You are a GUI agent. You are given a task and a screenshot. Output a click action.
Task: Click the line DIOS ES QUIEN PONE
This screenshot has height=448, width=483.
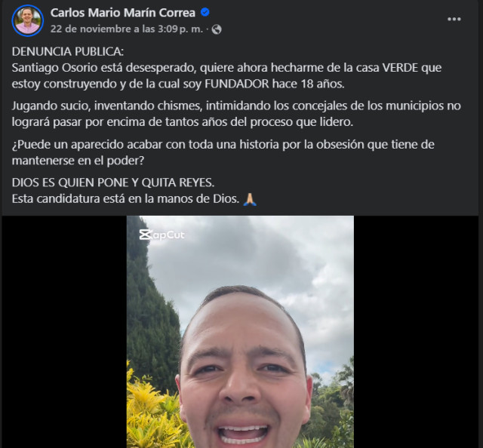(x=113, y=183)
